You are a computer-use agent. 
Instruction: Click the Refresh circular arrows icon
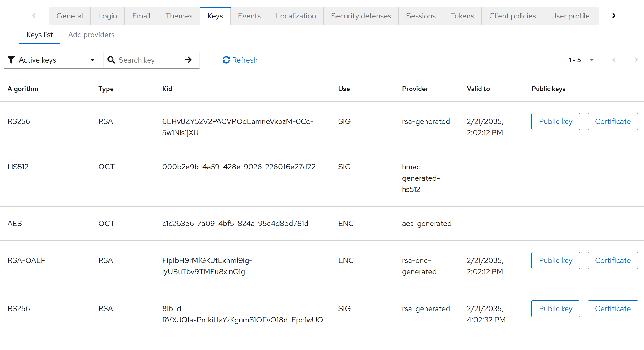226,60
